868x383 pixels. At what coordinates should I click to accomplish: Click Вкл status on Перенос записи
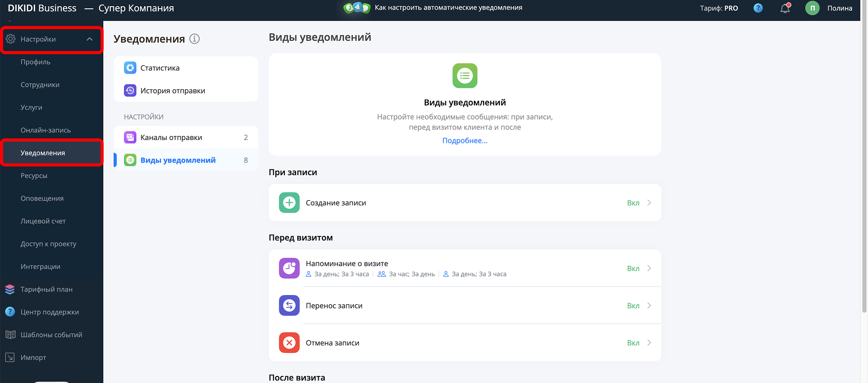(633, 305)
